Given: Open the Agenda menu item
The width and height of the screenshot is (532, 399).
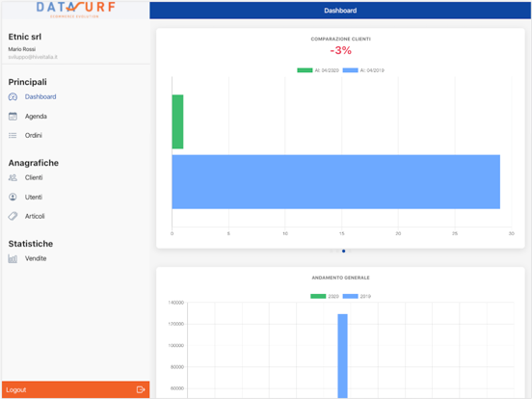Looking at the screenshot, I should tap(36, 117).
